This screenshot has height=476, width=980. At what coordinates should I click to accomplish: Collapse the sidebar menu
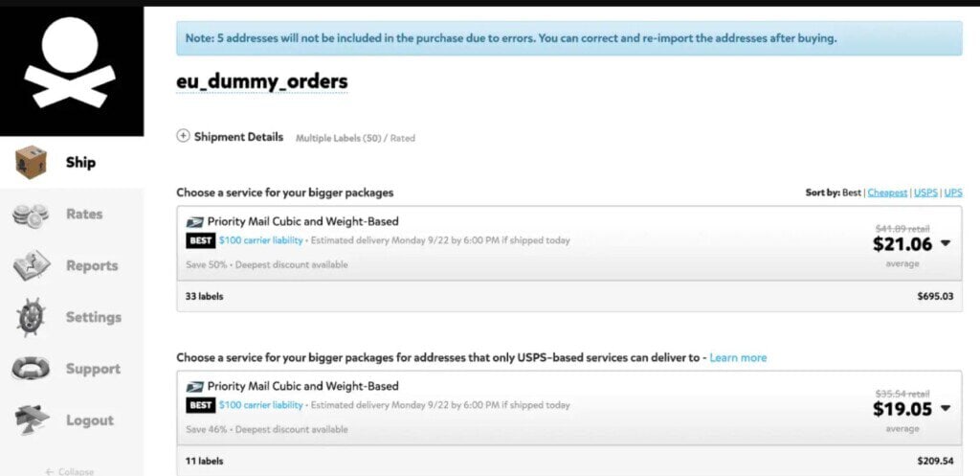[x=72, y=470]
